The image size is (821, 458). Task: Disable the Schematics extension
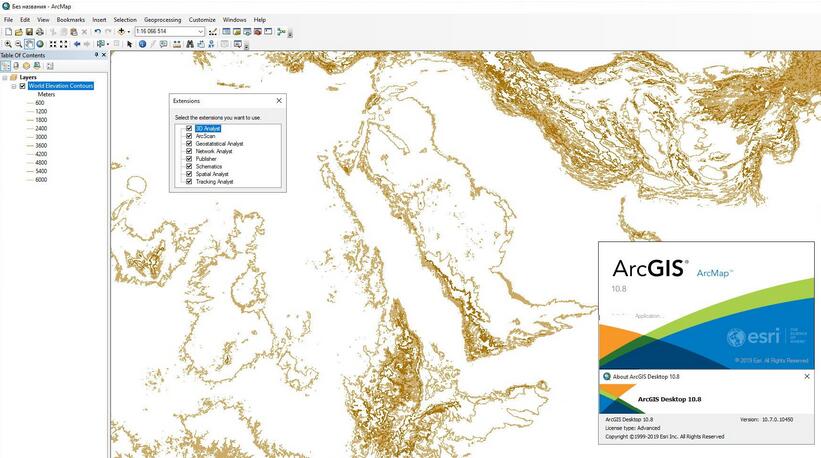point(189,166)
